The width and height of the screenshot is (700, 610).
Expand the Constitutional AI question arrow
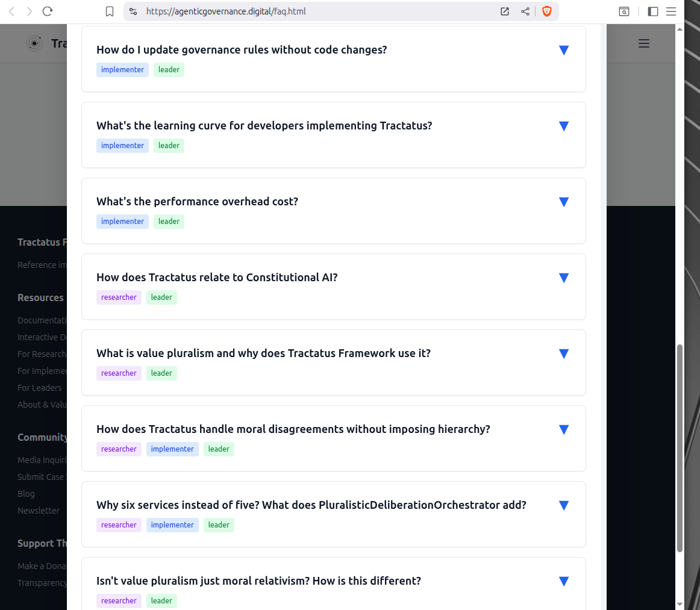click(563, 278)
